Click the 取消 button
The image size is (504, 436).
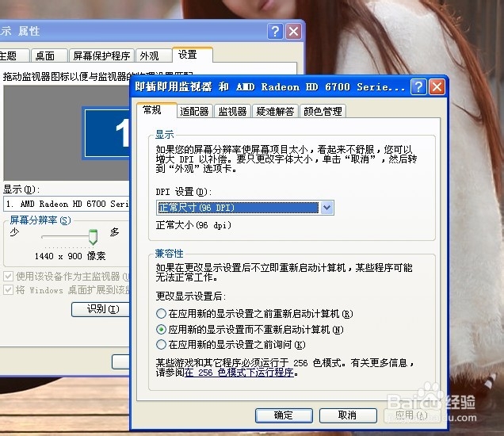347,415
